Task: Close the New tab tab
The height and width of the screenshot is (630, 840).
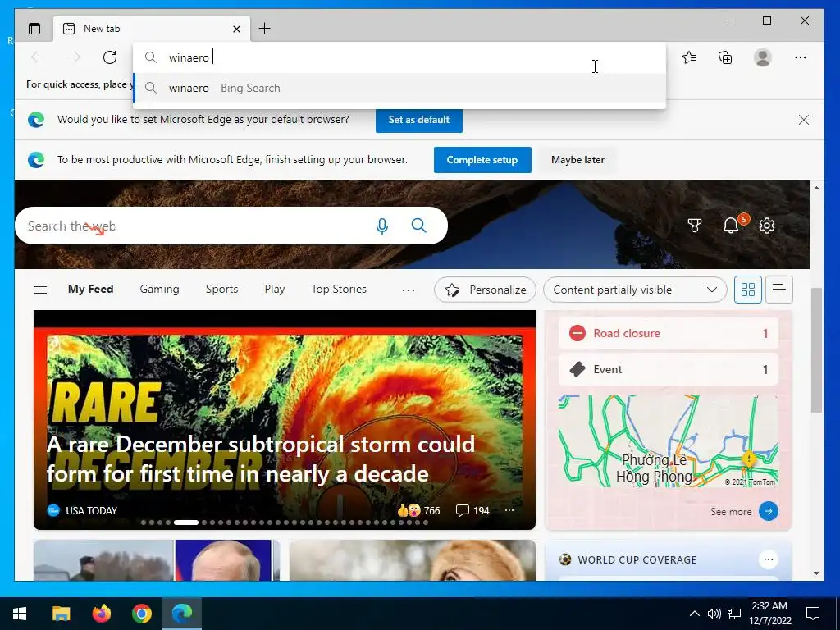Action: 237,29
